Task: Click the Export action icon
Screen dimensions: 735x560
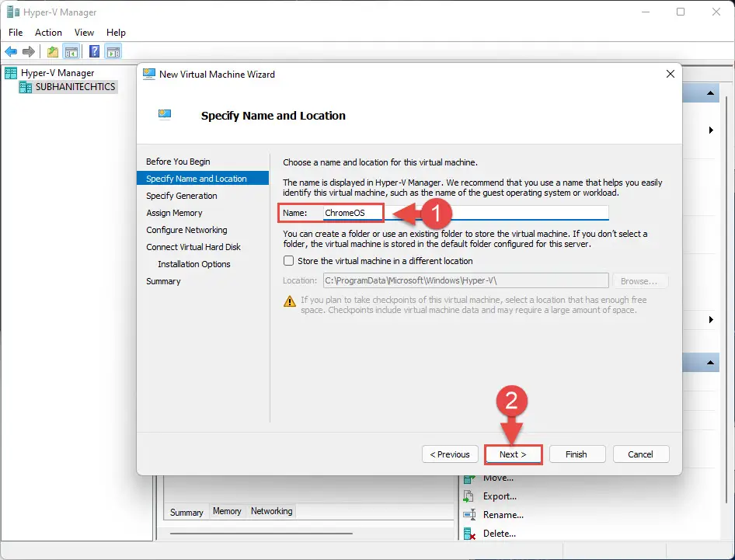Action: point(469,496)
